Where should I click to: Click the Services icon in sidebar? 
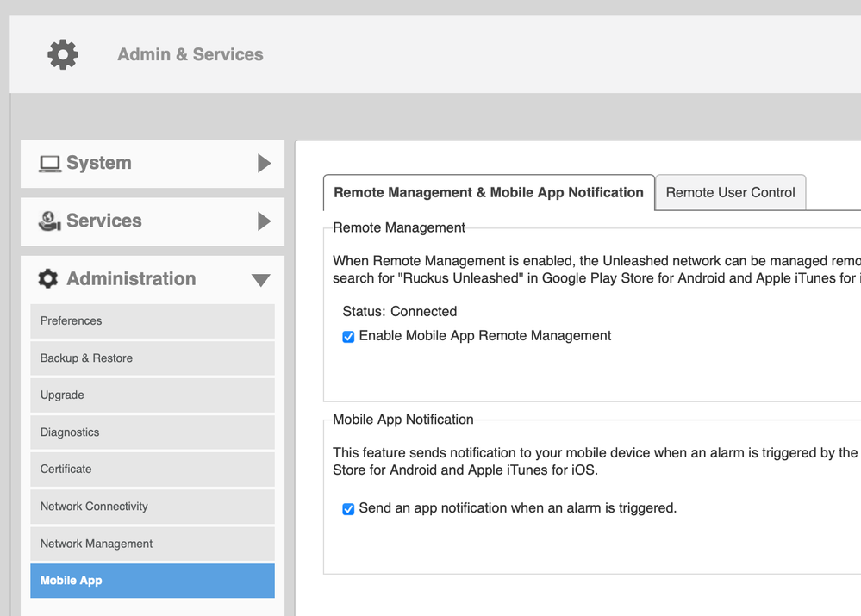coord(50,221)
